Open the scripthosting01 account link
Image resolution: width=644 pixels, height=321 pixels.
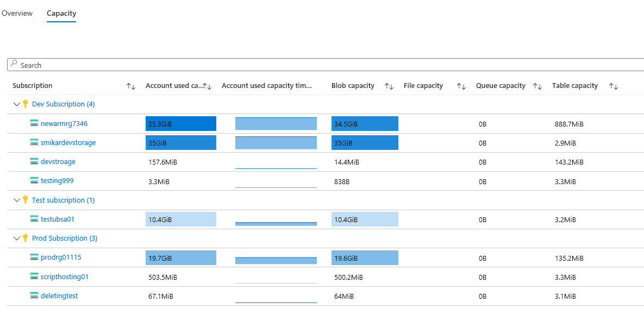(64, 276)
